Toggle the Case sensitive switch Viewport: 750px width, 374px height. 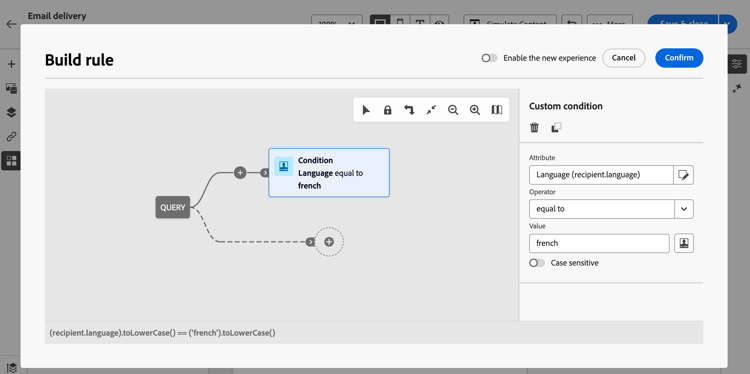point(537,263)
